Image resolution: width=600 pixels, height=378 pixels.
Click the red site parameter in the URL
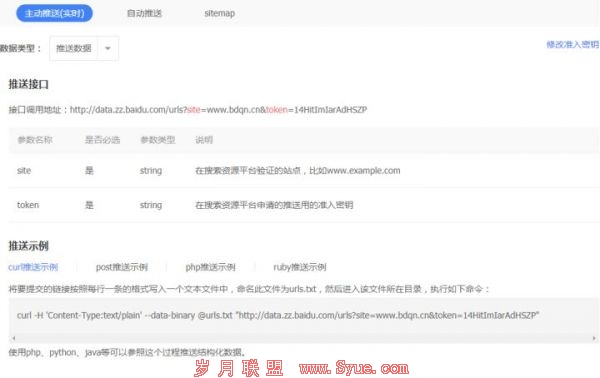click(194, 110)
